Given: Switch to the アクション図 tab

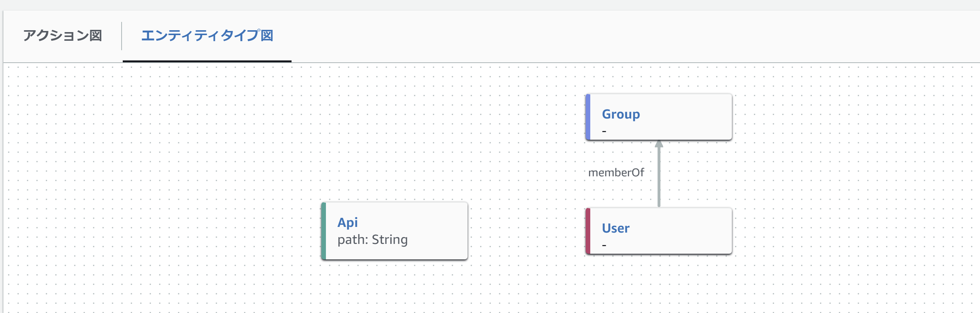Looking at the screenshot, I should [x=62, y=36].
